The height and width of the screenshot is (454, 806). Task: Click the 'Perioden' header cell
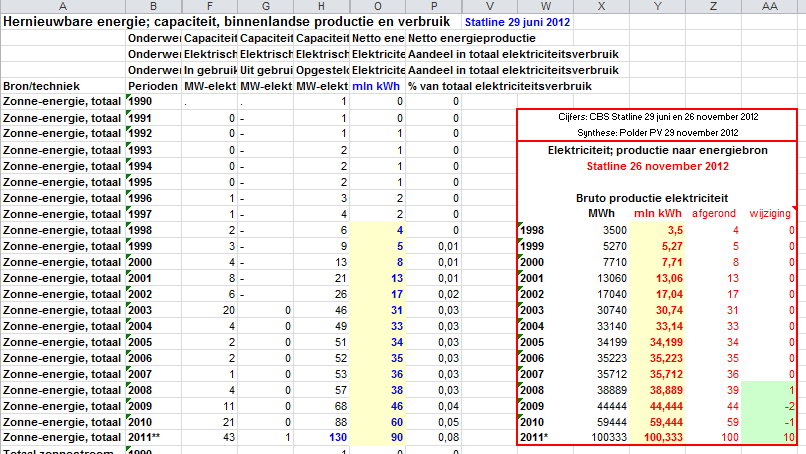coord(155,86)
